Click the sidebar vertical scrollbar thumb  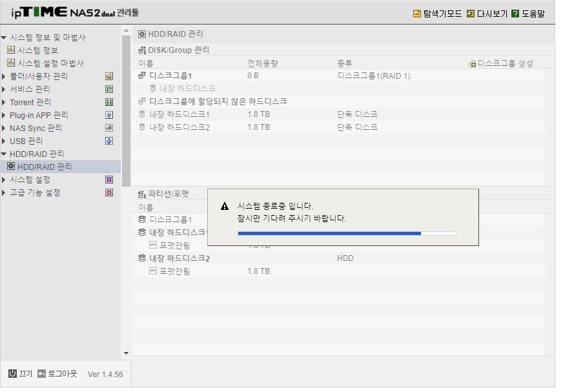click(126, 111)
